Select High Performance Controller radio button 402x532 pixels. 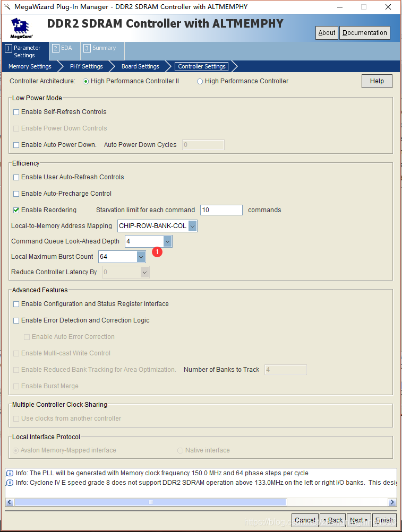pyautogui.click(x=200, y=82)
